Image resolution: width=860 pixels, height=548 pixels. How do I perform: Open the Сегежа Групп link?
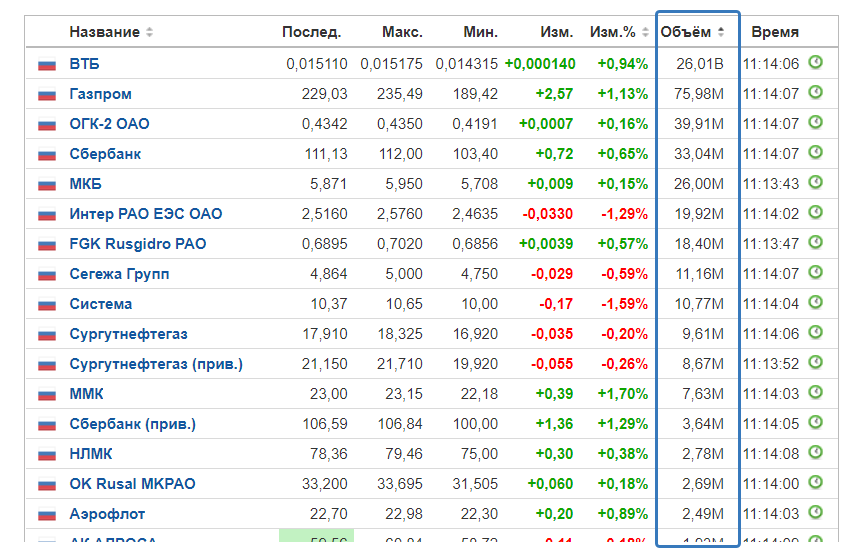tap(119, 274)
